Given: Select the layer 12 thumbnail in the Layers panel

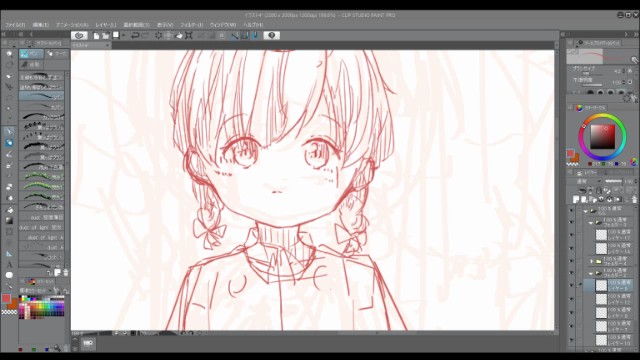Looking at the screenshot, I should coord(601,299).
